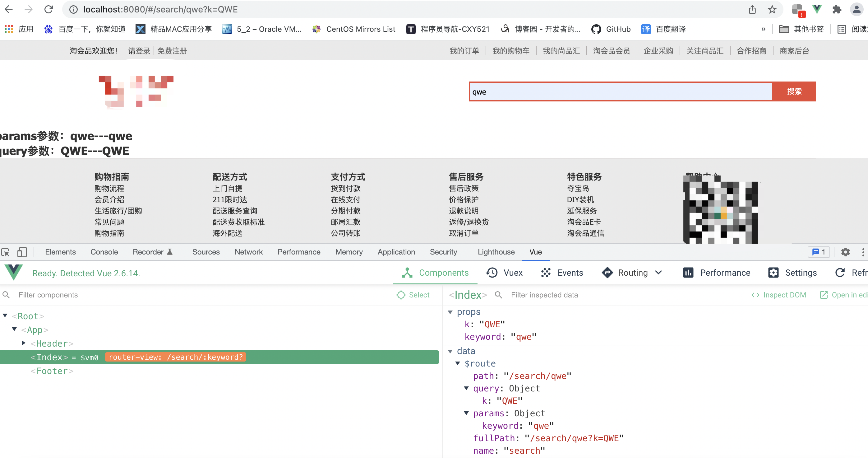
Task: Switch to Vue Events panel
Action: point(562,273)
